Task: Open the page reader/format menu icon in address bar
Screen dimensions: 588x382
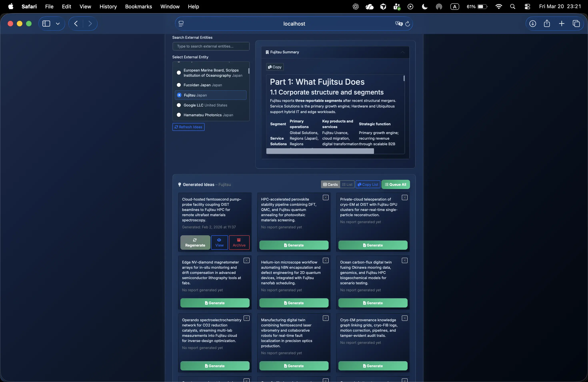Action: (181, 24)
